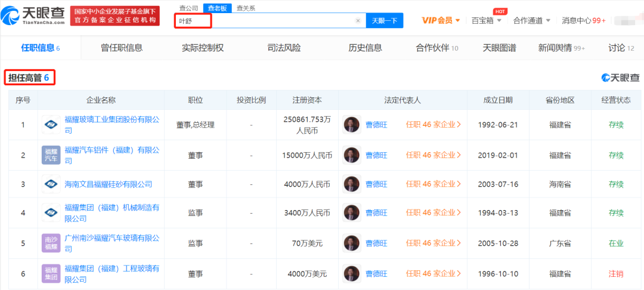Open 福耀集团 logo badge in row 6
Image resolution: width=644 pixels, height=290 pixels.
pos(51,274)
